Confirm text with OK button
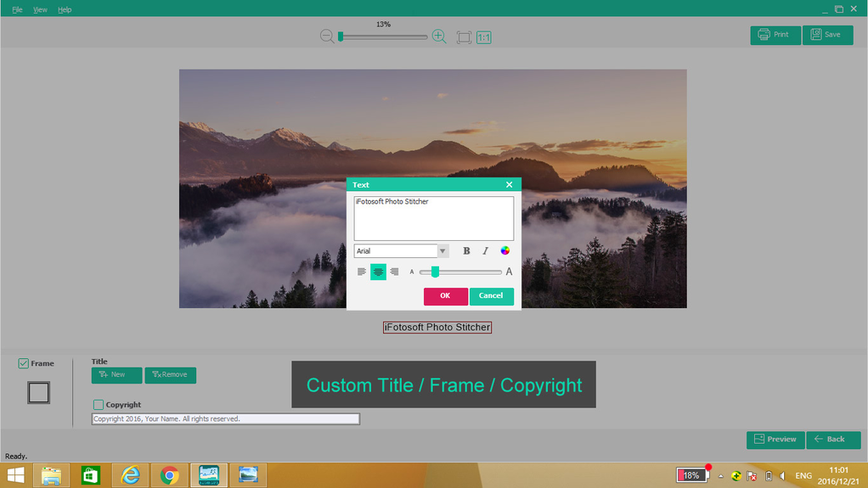This screenshot has height=488, width=868. tap(446, 296)
